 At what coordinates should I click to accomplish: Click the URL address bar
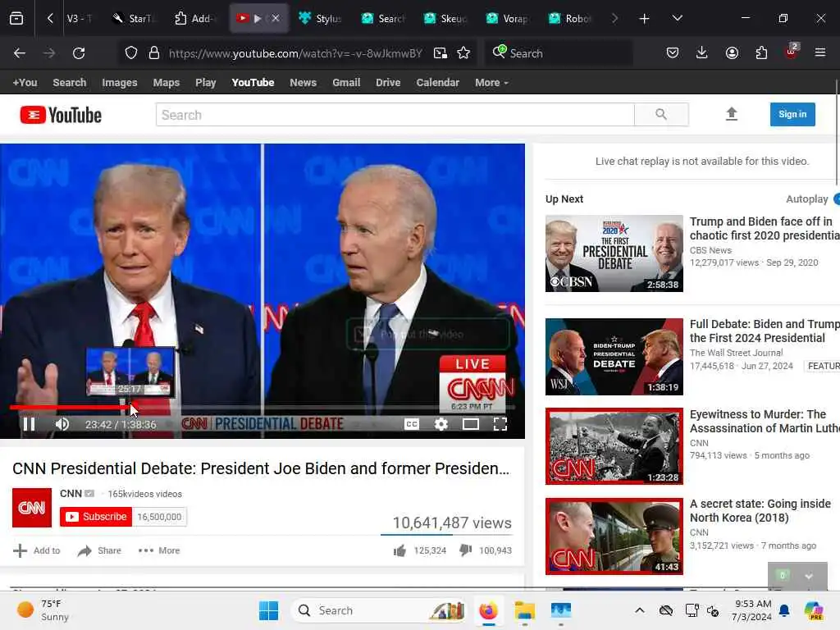pyautogui.click(x=295, y=53)
